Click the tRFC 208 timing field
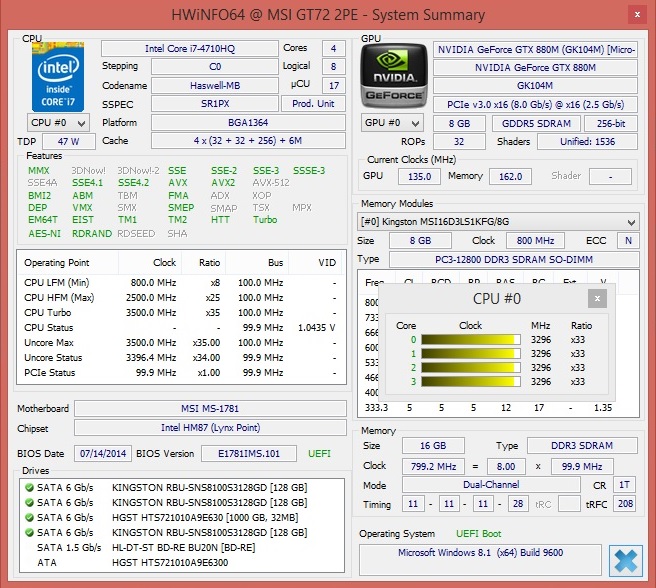Viewport: 656px width, 588px height. point(625,503)
